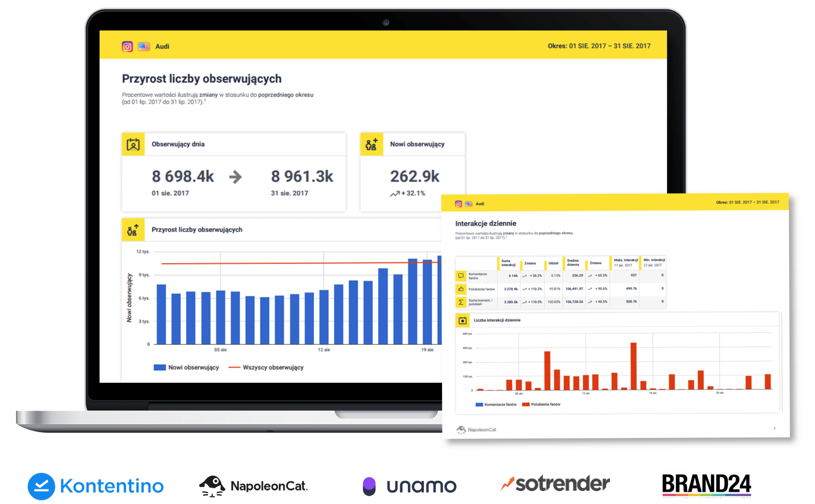
Task: Click the blue Nowi obserwujący legend swatch
Action: (x=160, y=368)
